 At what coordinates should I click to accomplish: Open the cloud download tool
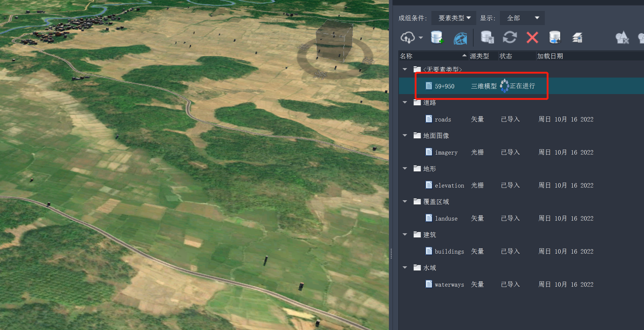pos(407,37)
